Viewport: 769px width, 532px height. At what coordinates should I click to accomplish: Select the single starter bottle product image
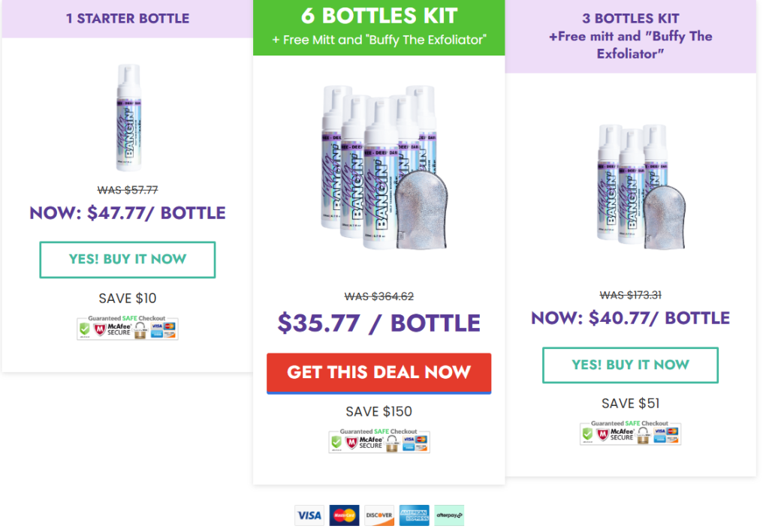coord(128,118)
